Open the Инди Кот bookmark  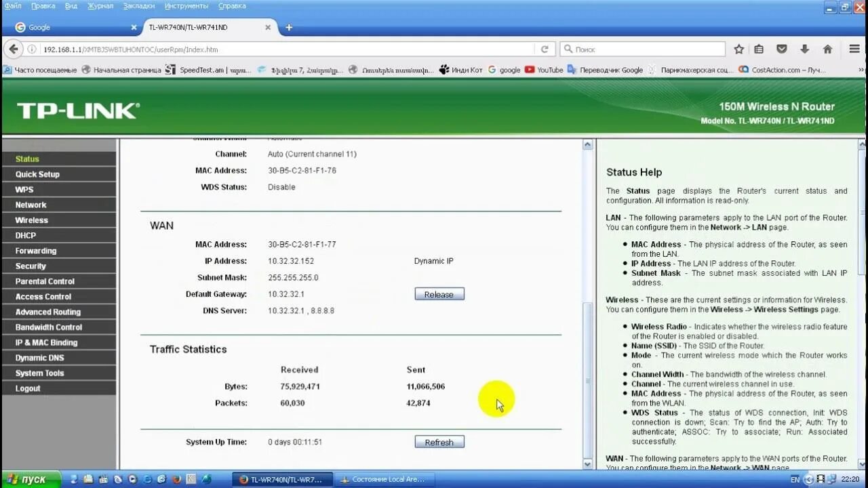point(461,70)
